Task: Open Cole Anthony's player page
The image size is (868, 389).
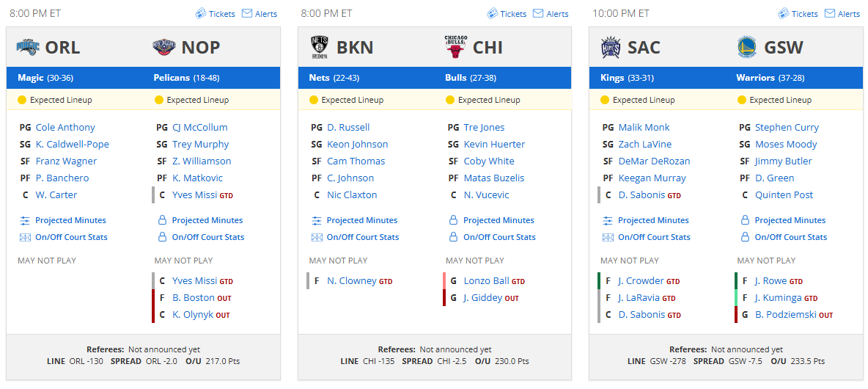Action: [x=65, y=128]
